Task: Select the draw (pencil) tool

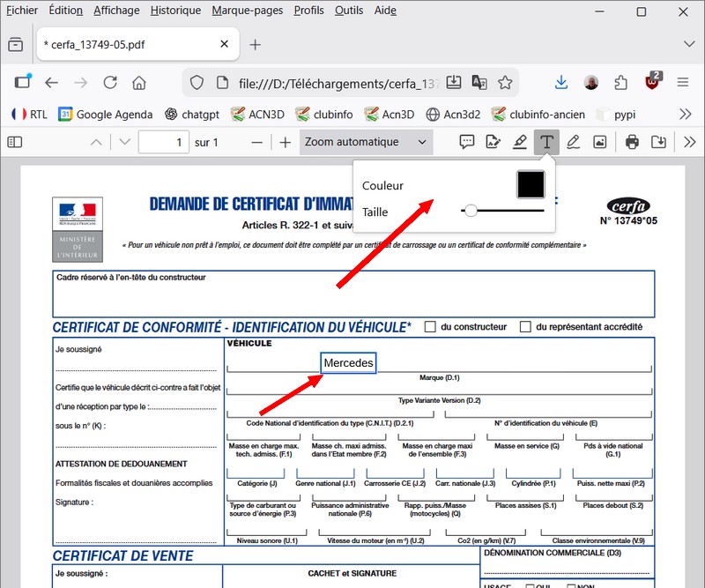Action: 574,142
